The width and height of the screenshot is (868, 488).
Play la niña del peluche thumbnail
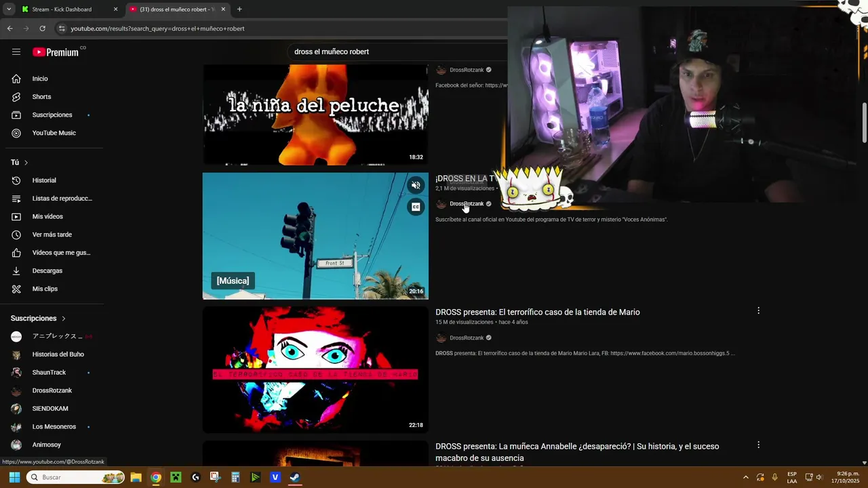315,115
